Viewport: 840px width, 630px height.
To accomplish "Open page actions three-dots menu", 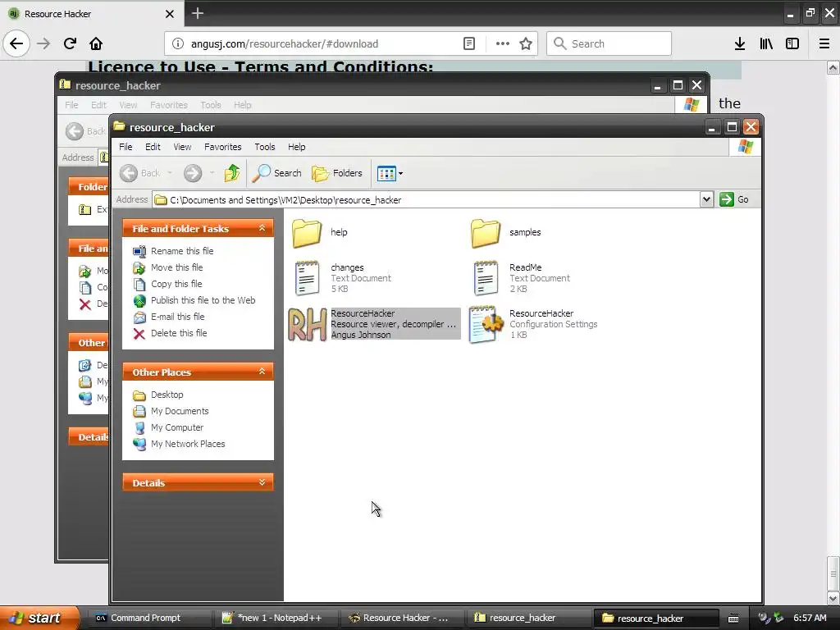I will [x=503, y=43].
